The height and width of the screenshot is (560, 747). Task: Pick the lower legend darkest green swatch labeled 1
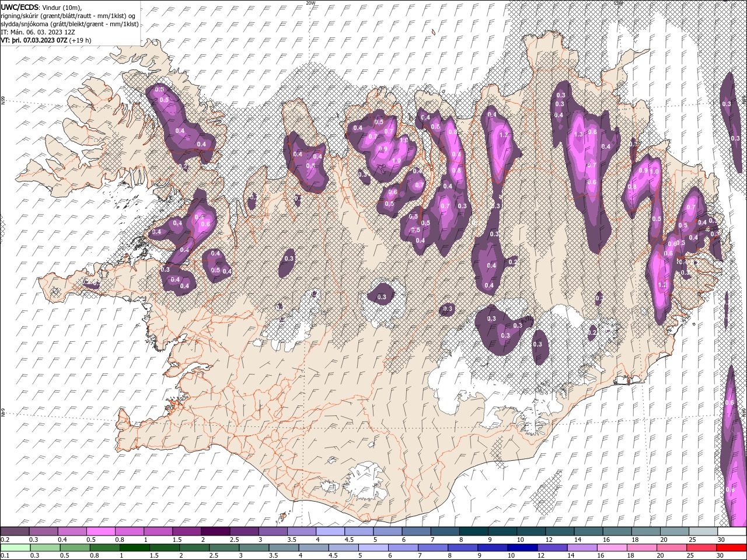pyautogui.click(x=134, y=548)
